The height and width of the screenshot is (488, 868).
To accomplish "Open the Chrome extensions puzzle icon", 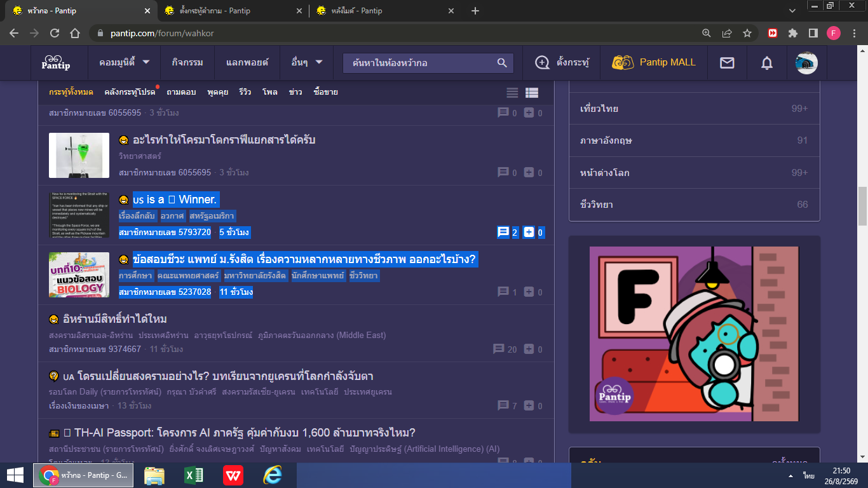I will point(792,33).
